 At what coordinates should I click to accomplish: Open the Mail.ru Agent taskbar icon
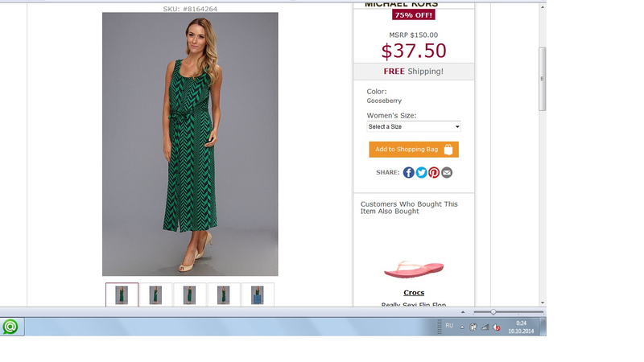click(10, 327)
